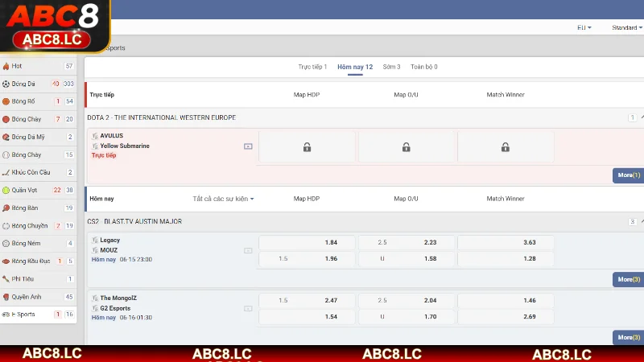
Task: Select the Bóng Bầu Dục rugby icon
Action: (x=6, y=261)
